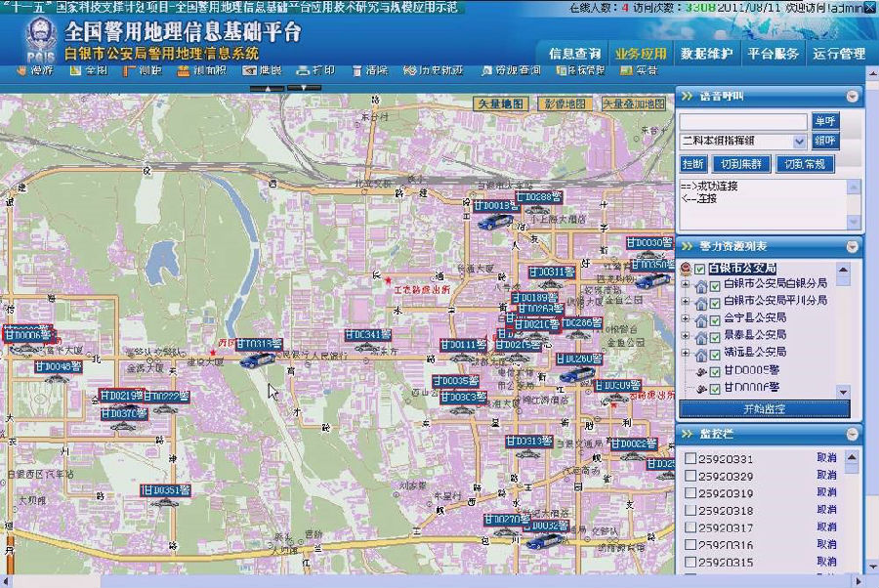Click the car icon below 甘D0351警 label
The image size is (879, 588).
coord(164,503)
